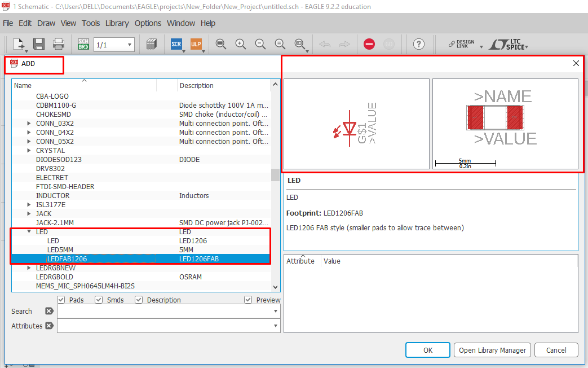
Task: Open the library books icon in toolbar
Action: coord(151,45)
